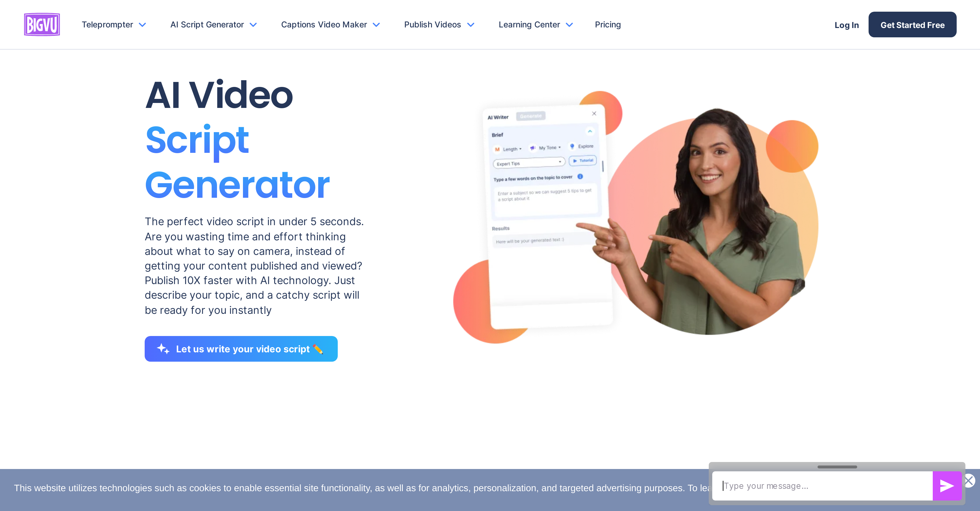
Task: Toggle the Expert Tips content type
Action: 528,163
